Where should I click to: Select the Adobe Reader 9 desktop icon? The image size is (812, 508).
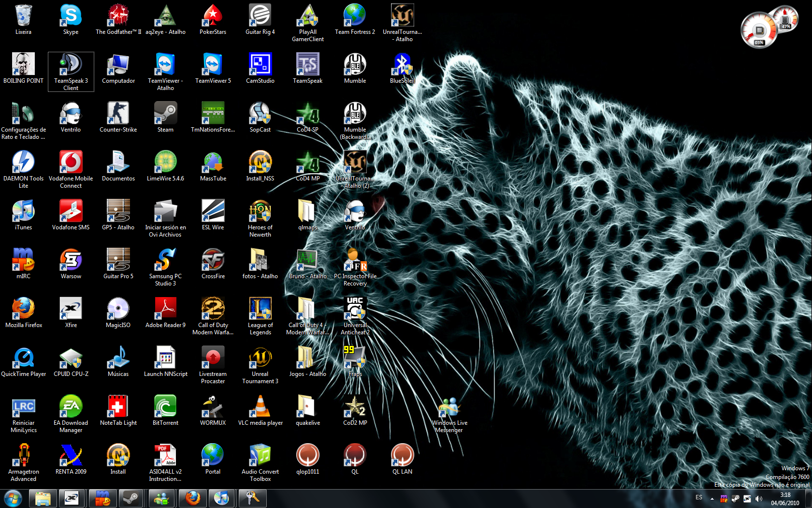(165, 310)
